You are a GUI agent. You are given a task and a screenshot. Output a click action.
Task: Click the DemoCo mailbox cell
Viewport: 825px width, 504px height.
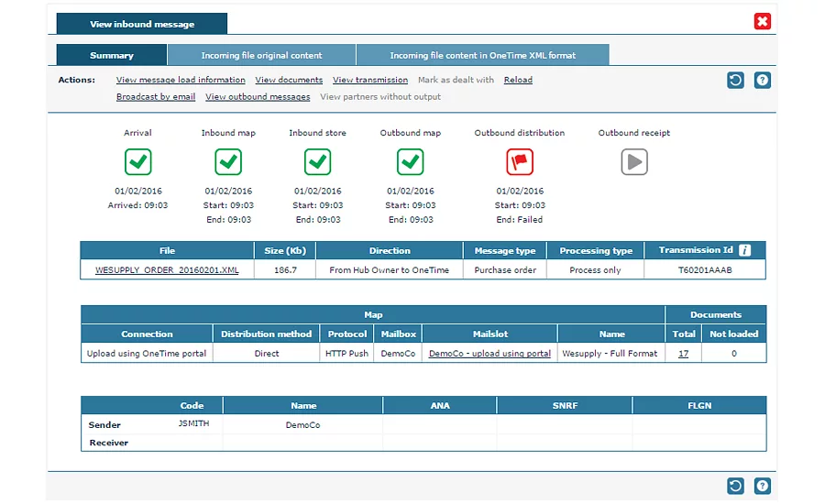tap(398, 354)
